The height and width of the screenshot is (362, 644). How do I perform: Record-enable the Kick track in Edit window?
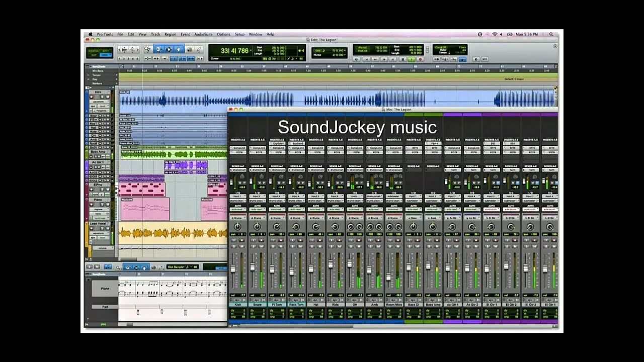pos(92,97)
